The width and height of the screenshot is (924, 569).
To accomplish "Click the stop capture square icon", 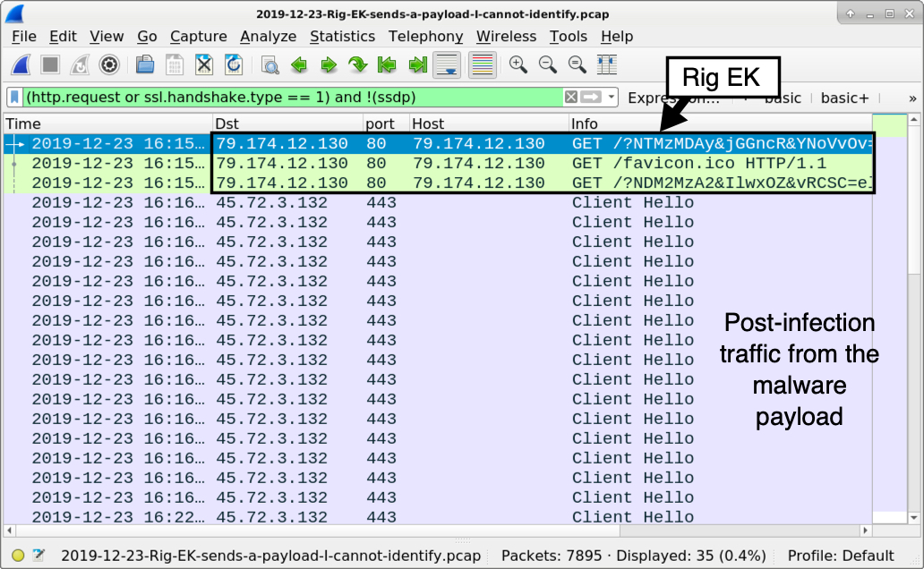I will 50,64.
